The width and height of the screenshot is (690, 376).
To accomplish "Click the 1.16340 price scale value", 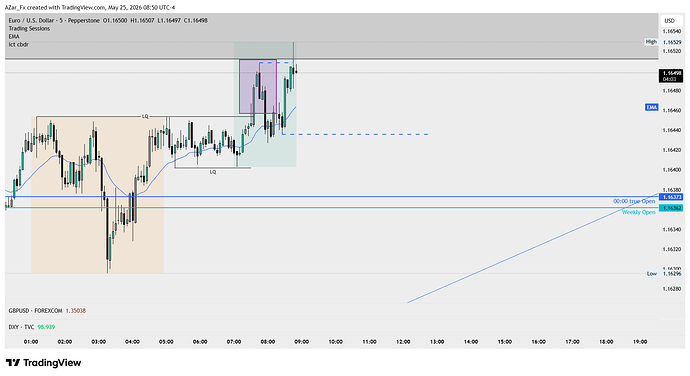I will pyautogui.click(x=672, y=229).
